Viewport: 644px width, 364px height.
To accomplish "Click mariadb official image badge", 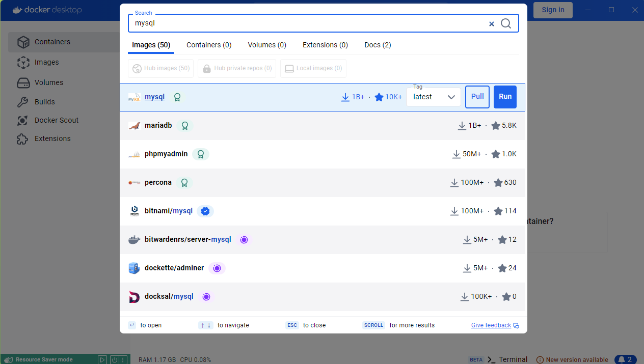I will pyautogui.click(x=185, y=126).
